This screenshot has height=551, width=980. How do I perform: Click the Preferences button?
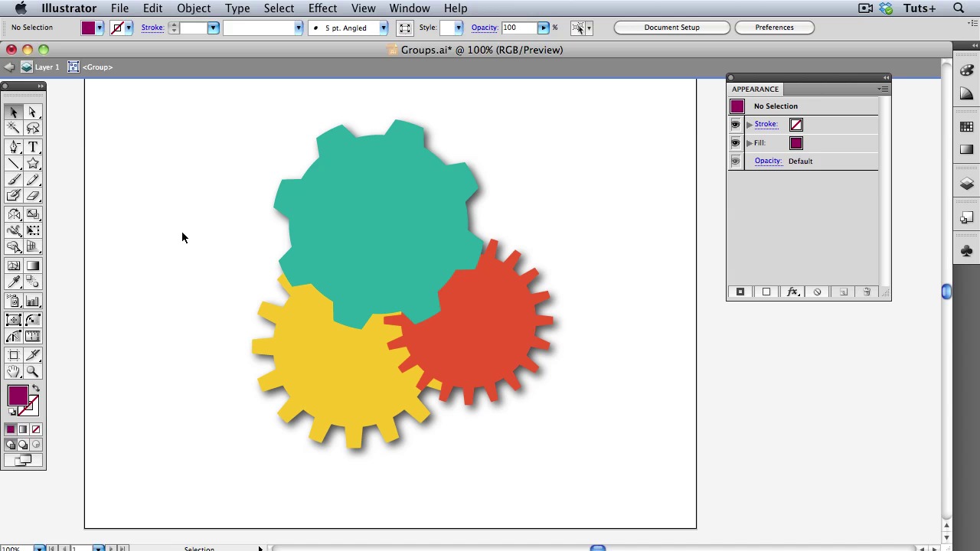coord(774,28)
